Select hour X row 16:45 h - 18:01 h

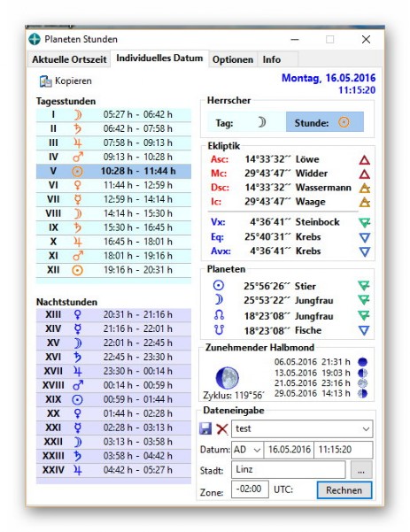click(113, 242)
